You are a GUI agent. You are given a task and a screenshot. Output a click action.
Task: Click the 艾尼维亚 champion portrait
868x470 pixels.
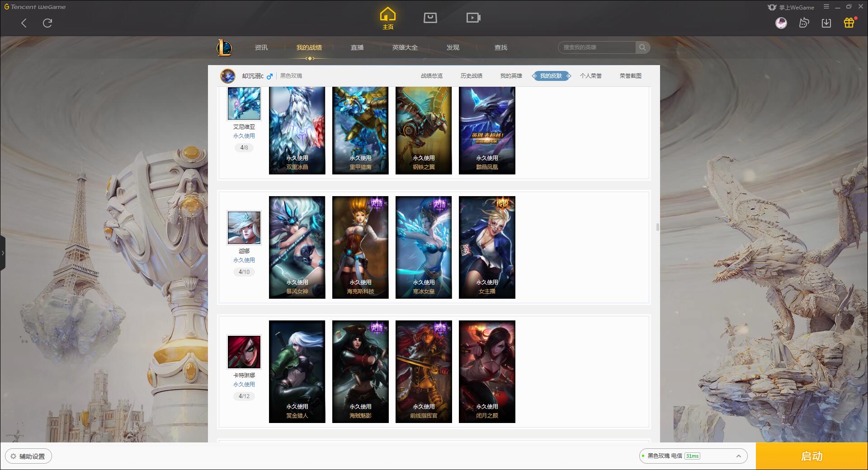(244, 103)
